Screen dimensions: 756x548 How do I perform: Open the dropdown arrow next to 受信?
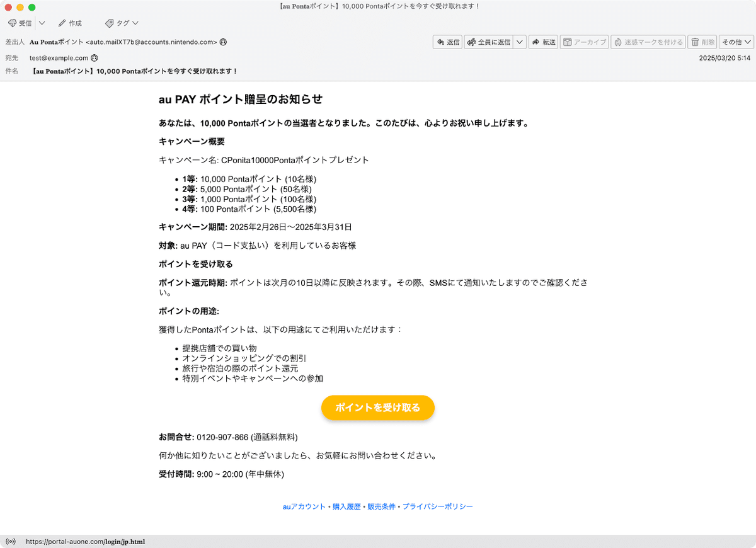click(42, 23)
